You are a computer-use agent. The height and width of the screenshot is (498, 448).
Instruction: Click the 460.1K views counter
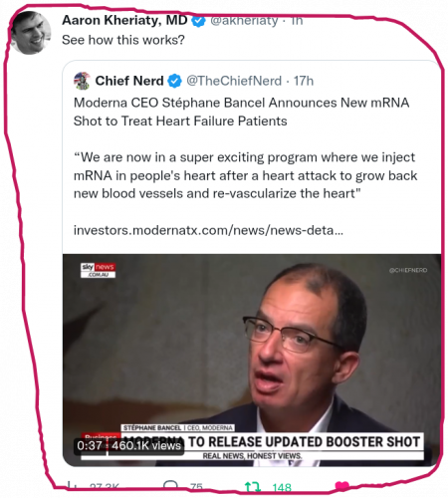pyautogui.click(x=145, y=445)
